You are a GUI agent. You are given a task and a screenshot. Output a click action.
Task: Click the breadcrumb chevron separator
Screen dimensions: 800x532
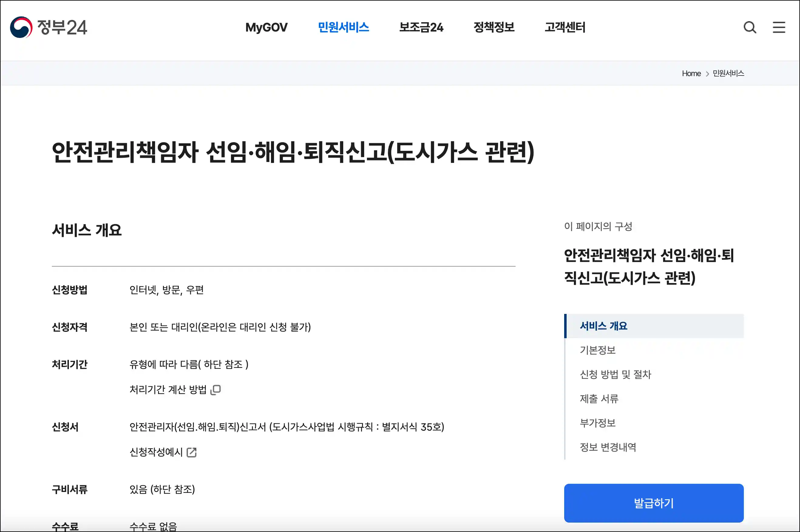pyautogui.click(x=707, y=74)
